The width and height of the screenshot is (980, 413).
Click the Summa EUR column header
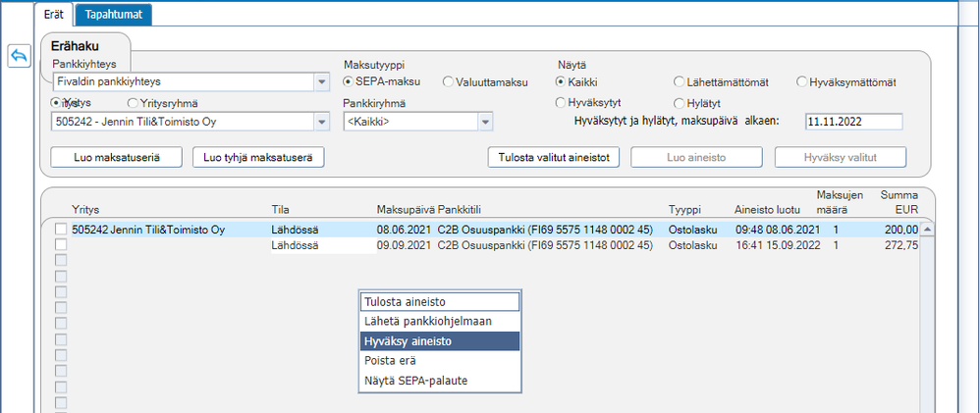899,201
